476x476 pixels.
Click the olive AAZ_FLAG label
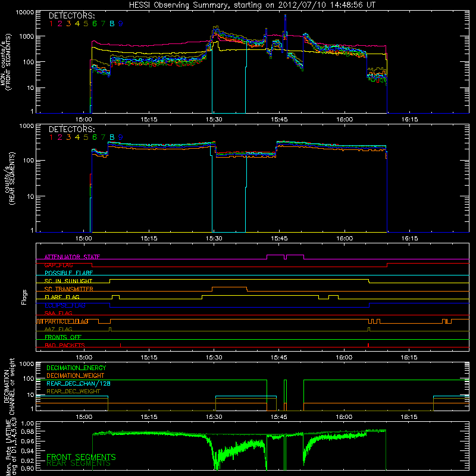point(58,329)
